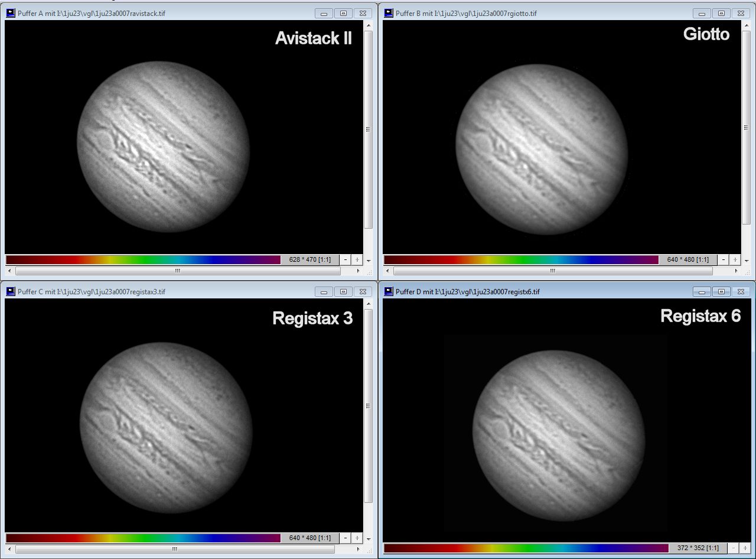This screenshot has height=559, width=756.
Task: Click the rainbow color bar in Puffer D
Action: (526, 548)
